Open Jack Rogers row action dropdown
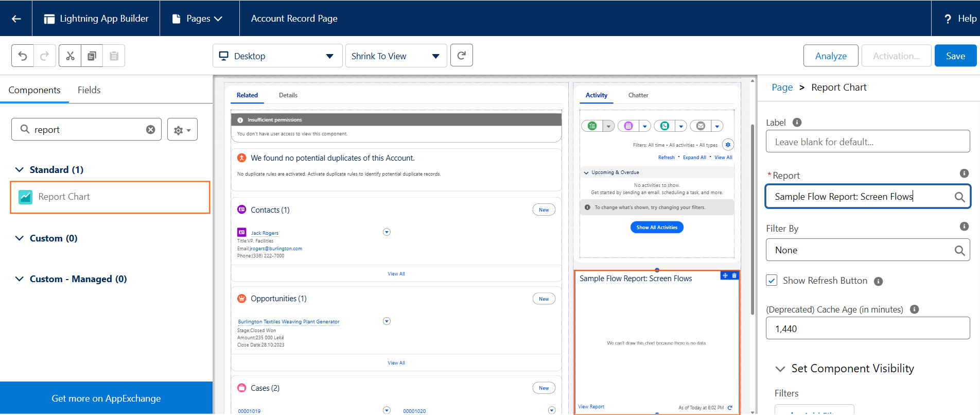The width and height of the screenshot is (980, 415). click(387, 232)
